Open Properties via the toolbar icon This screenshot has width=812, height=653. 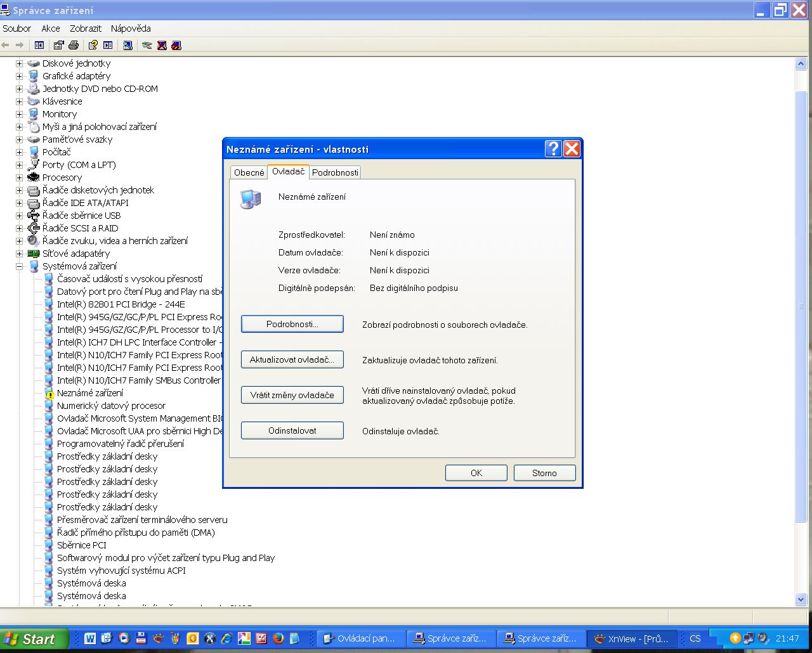pyautogui.click(x=59, y=45)
